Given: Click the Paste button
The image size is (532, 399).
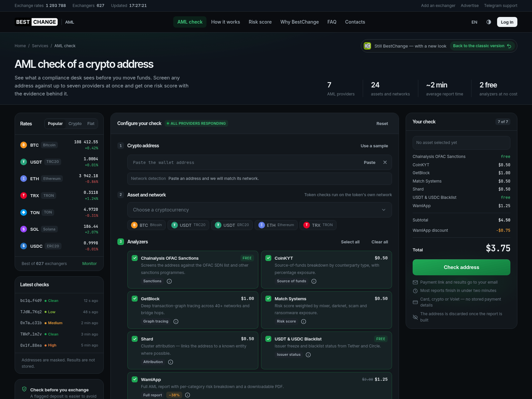Looking at the screenshot, I should tap(369, 162).
